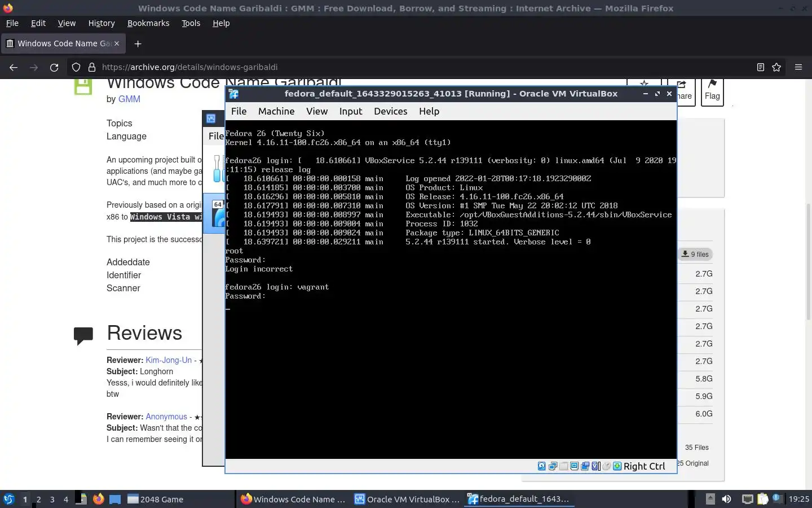
Task: Click the network adapters indicator in VirtualBox status bar
Action: tap(553, 466)
